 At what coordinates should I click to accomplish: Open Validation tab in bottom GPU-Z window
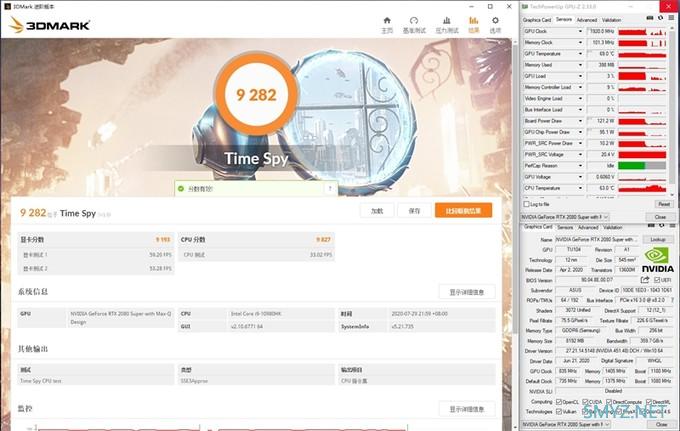click(613, 227)
